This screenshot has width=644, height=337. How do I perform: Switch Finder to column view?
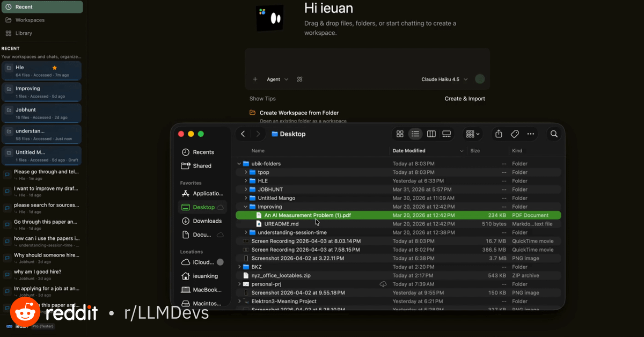point(431,134)
